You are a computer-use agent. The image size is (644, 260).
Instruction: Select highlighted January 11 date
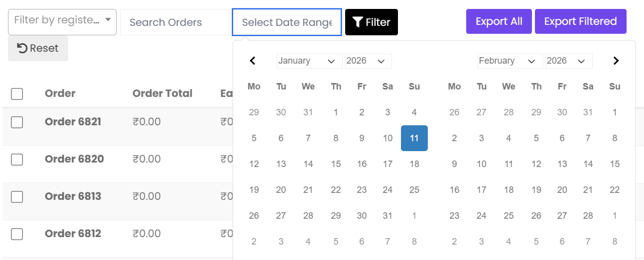click(414, 138)
